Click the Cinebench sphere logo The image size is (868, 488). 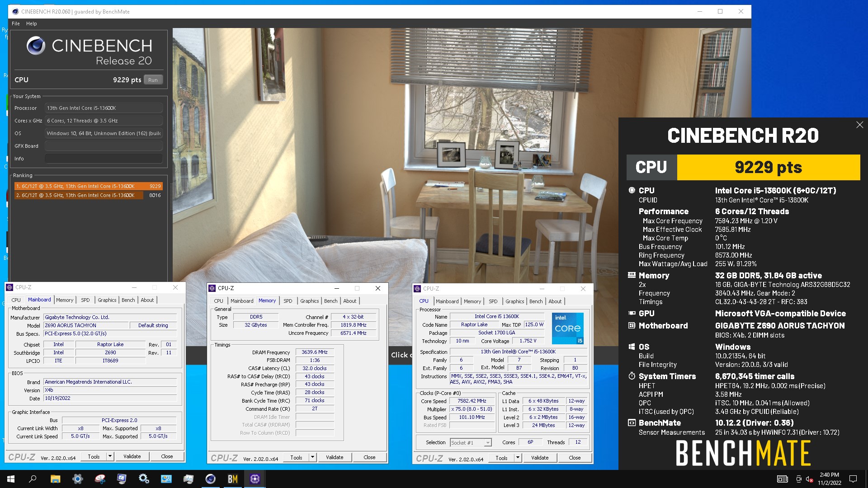(36, 46)
